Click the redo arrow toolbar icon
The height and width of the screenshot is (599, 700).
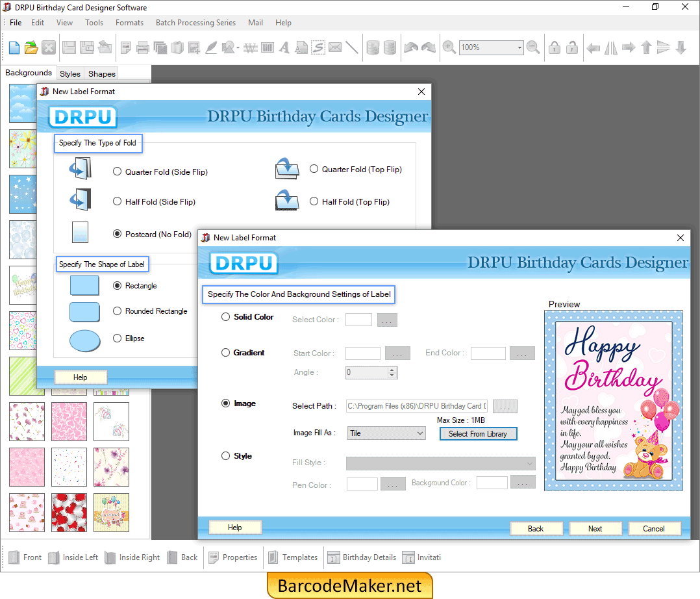429,47
